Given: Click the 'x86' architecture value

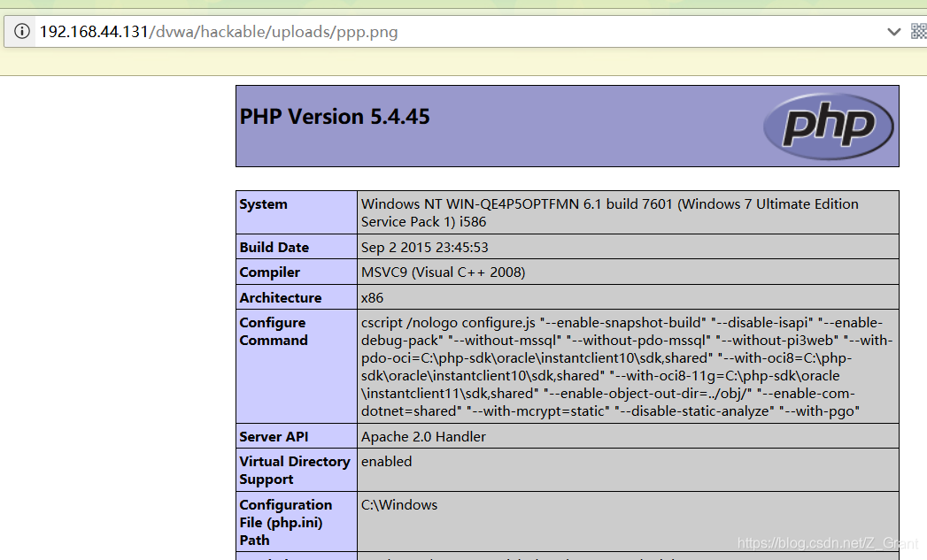Looking at the screenshot, I should [372, 298].
